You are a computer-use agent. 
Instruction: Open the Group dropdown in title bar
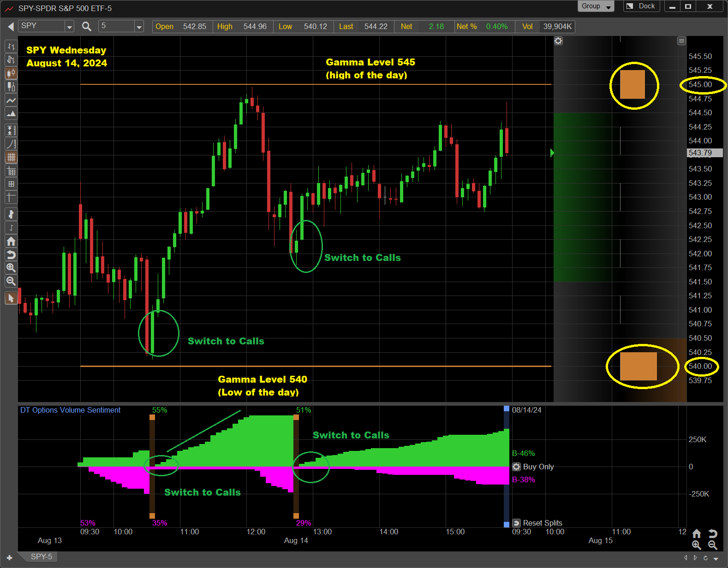tap(596, 6)
